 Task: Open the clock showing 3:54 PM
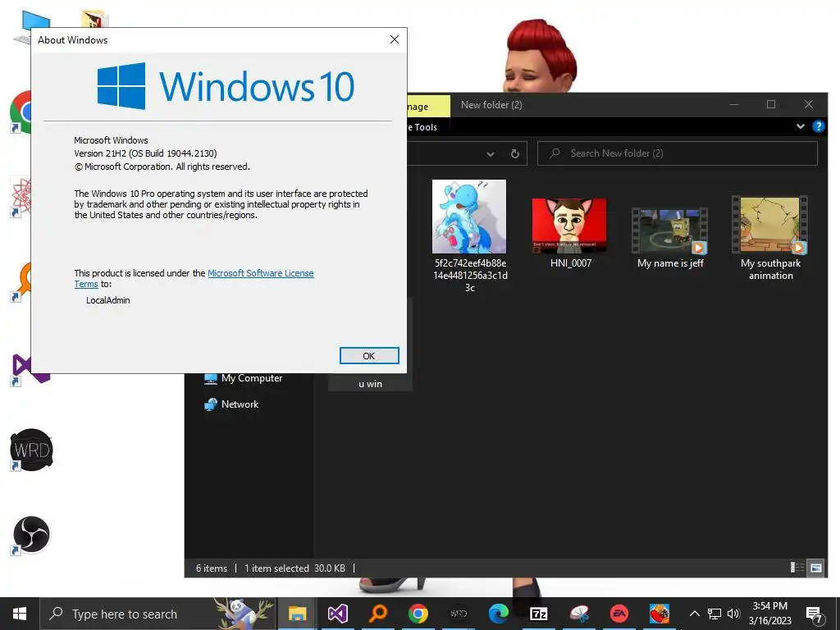point(769,614)
